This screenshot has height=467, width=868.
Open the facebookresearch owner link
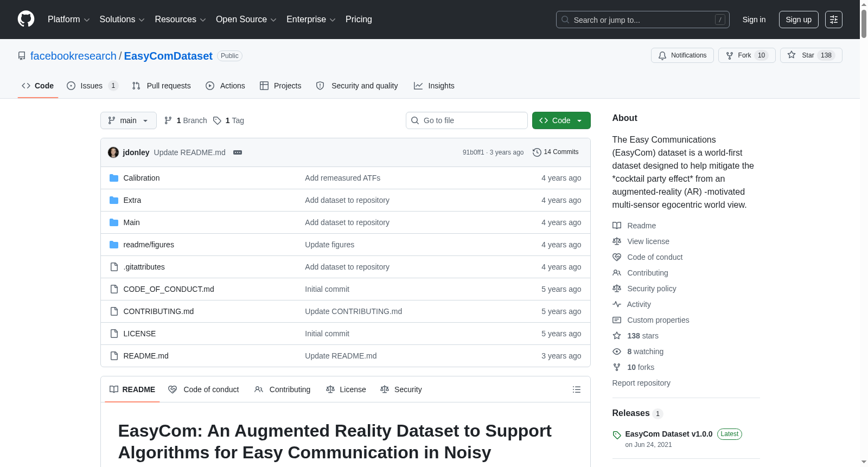pyautogui.click(x=73, y=56)
